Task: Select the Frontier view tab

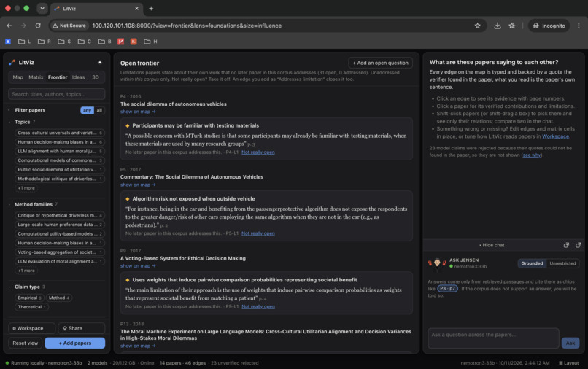Action: click(x=58, y=77)
